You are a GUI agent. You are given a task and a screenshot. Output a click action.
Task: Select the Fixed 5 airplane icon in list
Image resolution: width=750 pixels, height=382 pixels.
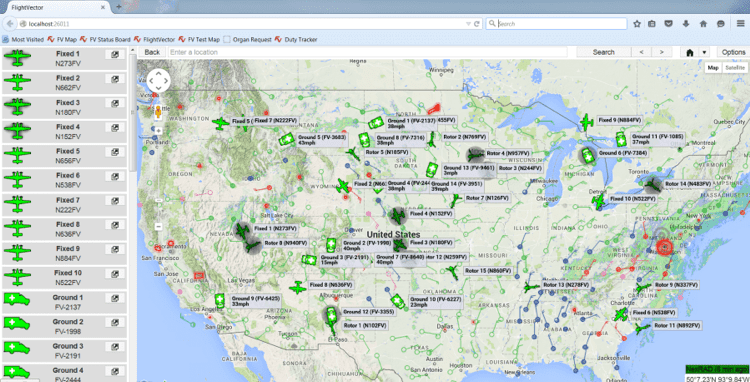tap(17, 155)
